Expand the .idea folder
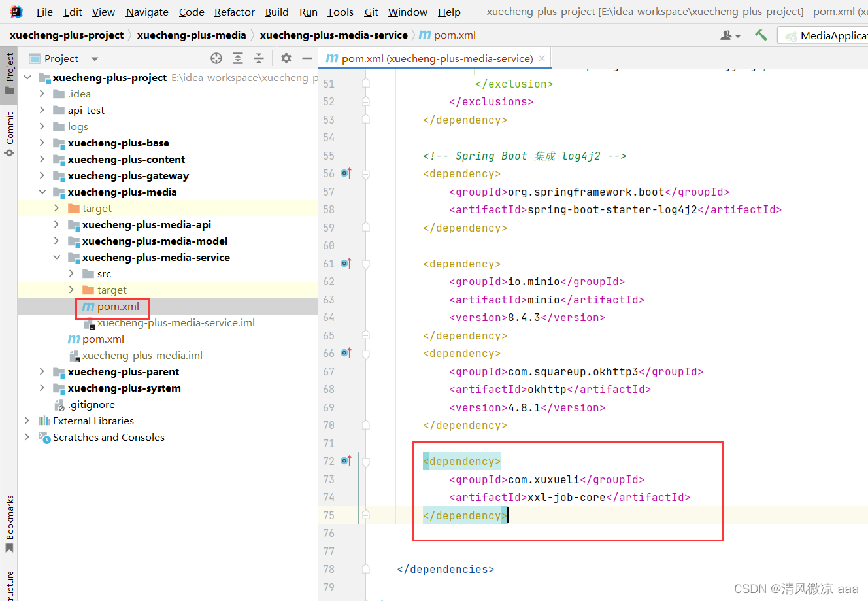Screen dimensions: 868x601 [42, 94]
